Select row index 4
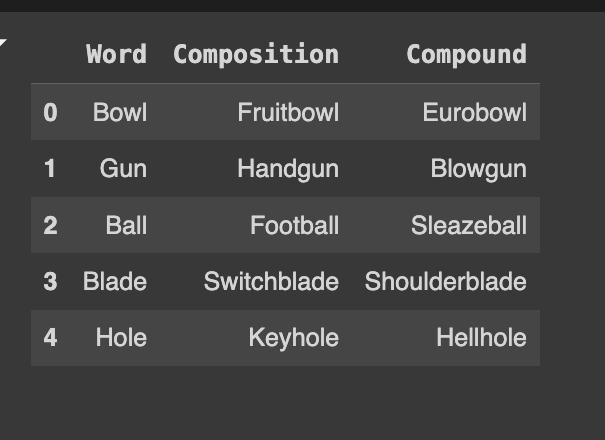Viewport: 605px width, 440px height. tap(50, 338)
